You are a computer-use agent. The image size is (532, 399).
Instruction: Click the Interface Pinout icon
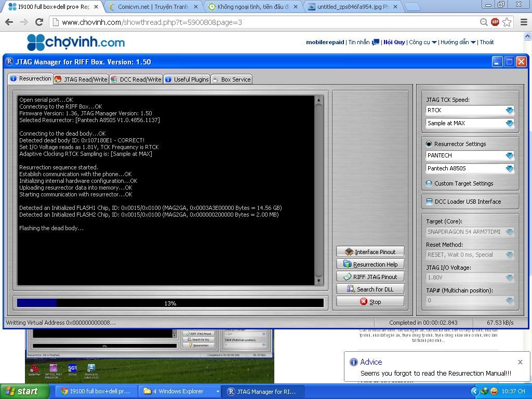click(349, 252)
